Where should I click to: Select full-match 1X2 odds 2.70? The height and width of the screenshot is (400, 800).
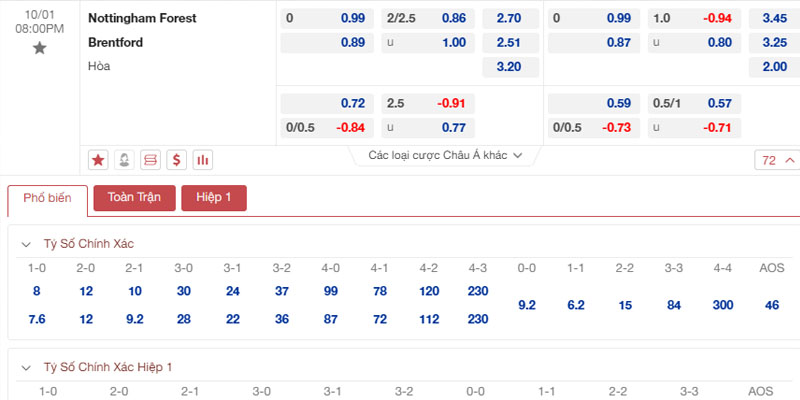(510, 18)
